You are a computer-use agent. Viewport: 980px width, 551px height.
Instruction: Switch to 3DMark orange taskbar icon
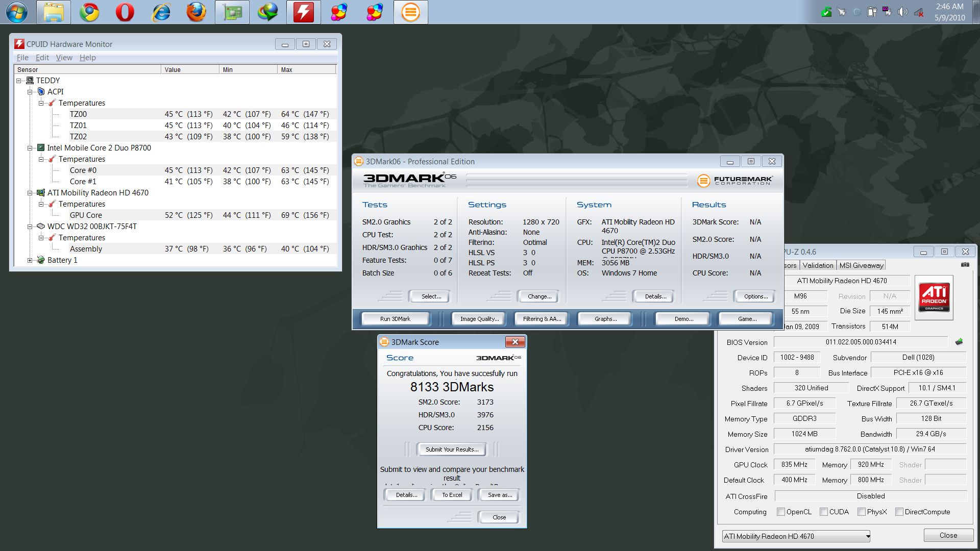pyautogui.click(x=411, y=12)
